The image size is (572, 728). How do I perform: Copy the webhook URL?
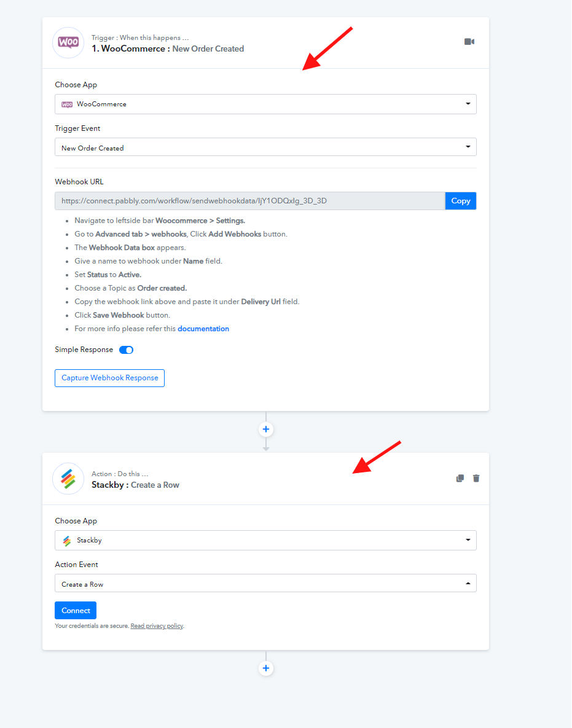[461, 201]
